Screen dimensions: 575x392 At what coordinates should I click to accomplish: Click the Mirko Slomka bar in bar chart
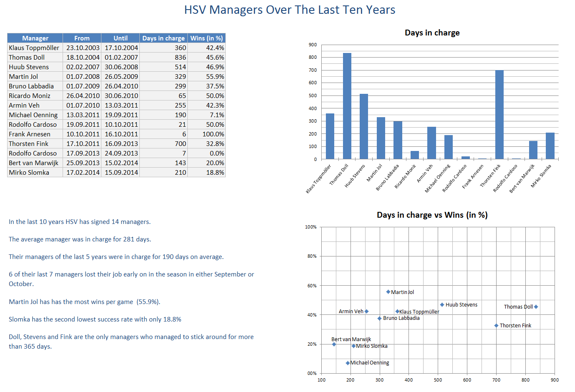550,146
